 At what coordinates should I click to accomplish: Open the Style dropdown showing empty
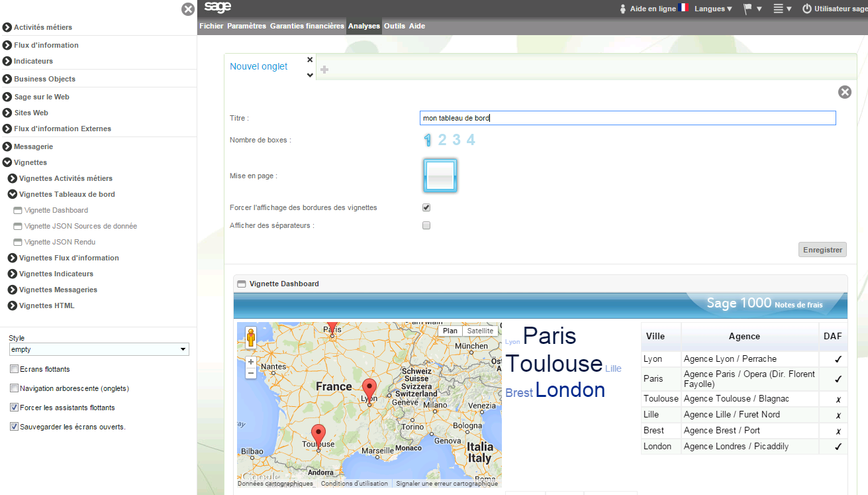(99, 349)
